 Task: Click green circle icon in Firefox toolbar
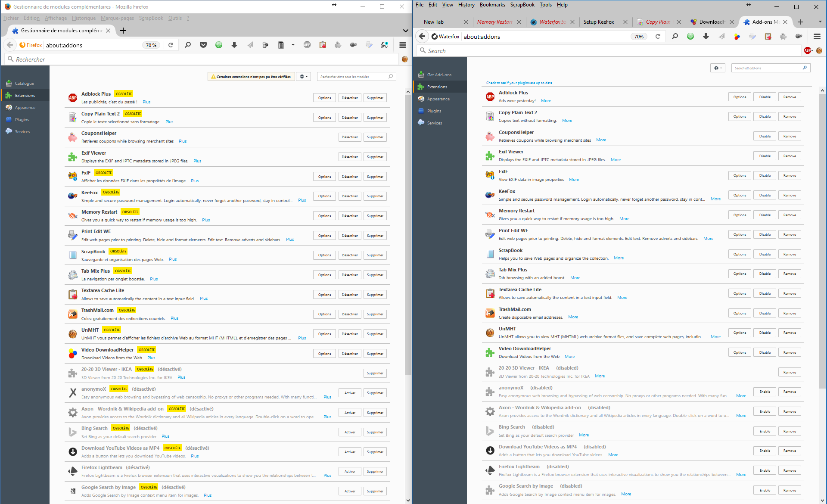[x=219, y=45]
